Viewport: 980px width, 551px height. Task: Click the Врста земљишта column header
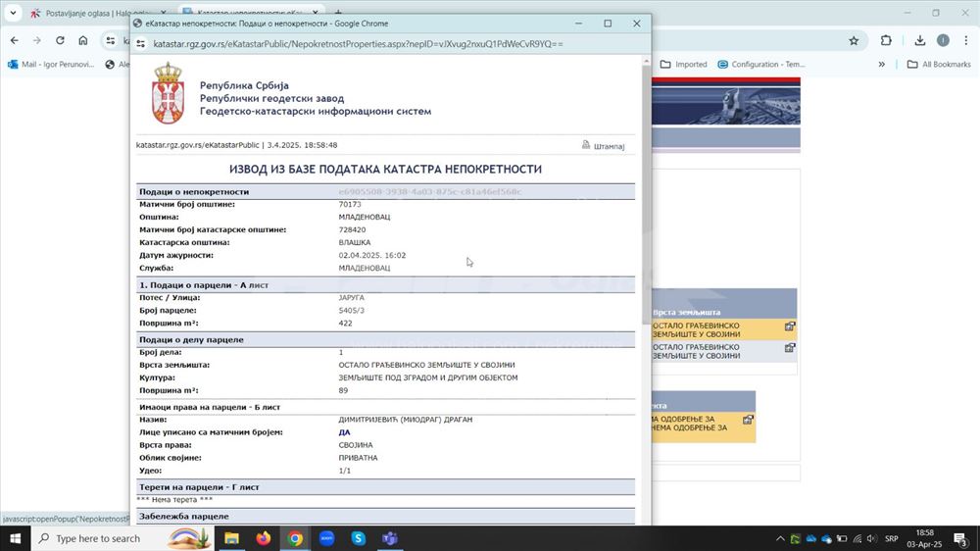pos(686,312)
